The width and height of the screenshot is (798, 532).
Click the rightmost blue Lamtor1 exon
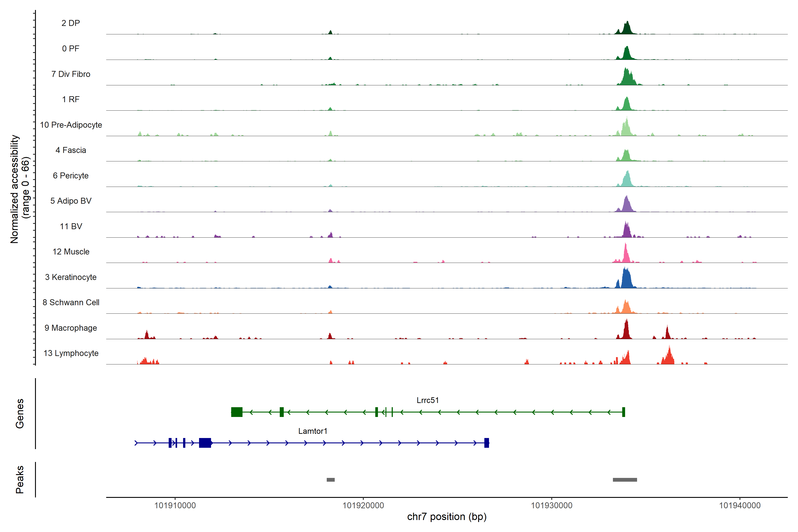(487, 443)
